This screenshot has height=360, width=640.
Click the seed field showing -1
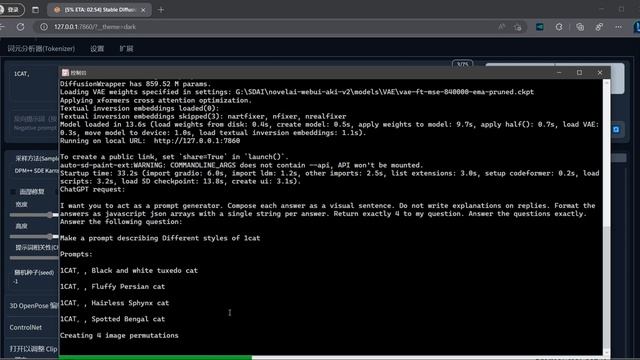click(x=35, y=282)
